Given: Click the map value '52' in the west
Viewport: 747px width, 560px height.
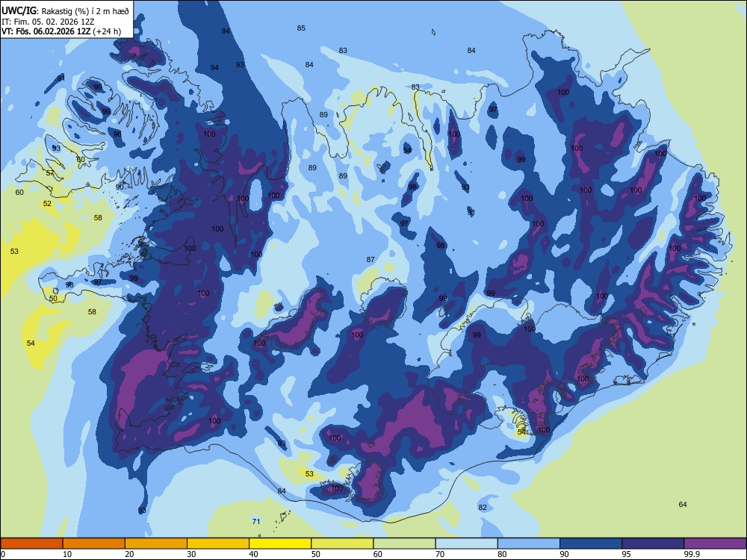Looking at the screenshot, I should click(x=47, y=203).
